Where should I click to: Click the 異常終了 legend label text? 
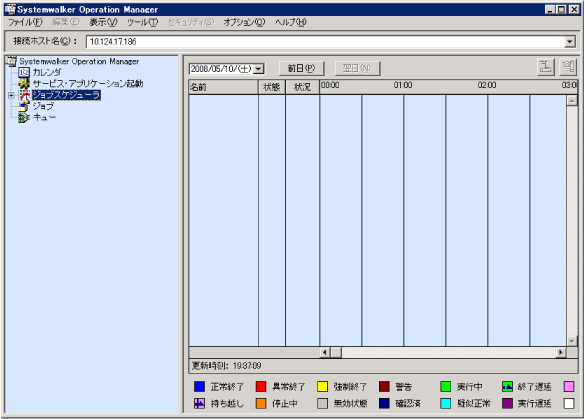[288, 387]
